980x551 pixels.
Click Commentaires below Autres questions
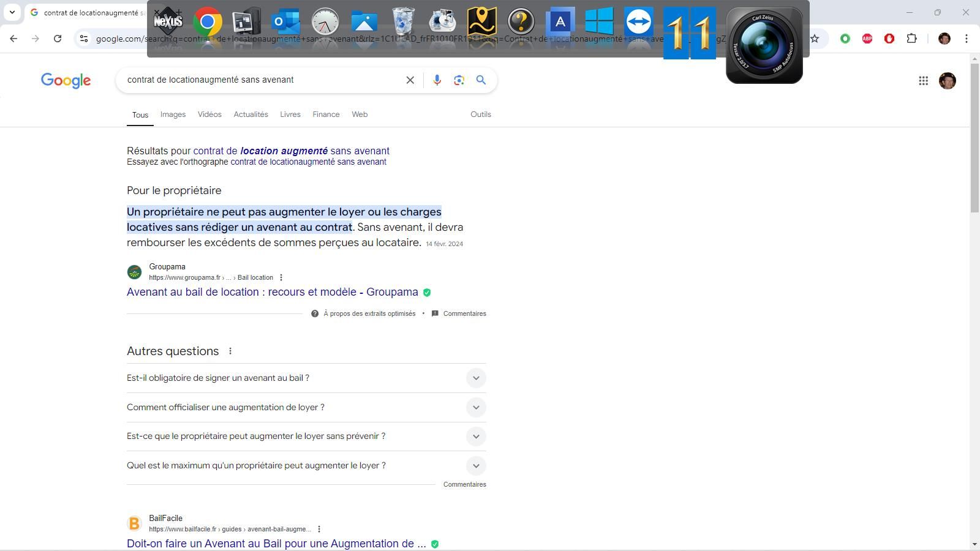464,484
